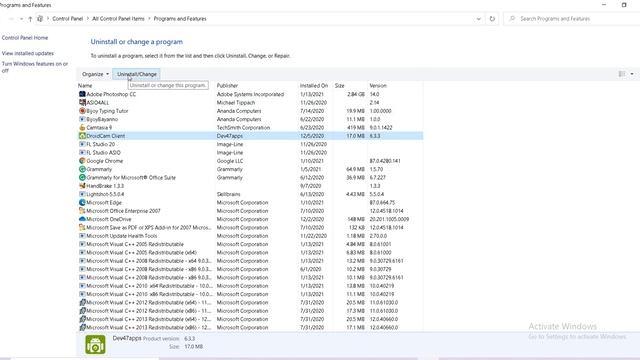Click Google LLC publisher cell
The height and width of the screenshot is (360, 640).
click(230, 161)
